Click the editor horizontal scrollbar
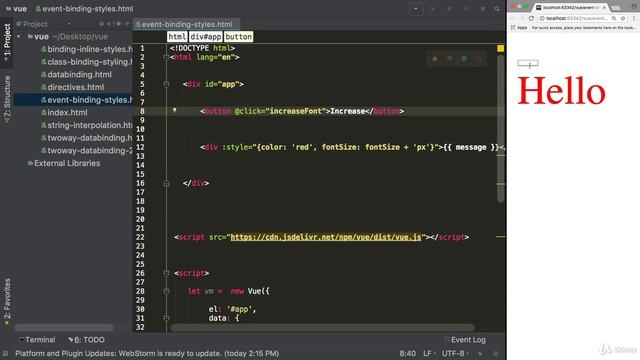Viewport: 640px width, 360px height. [322, 327]
